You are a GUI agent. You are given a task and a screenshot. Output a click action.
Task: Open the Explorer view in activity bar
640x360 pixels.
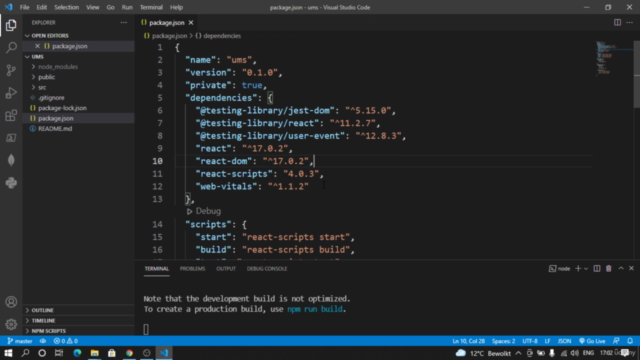click(11, 25)
